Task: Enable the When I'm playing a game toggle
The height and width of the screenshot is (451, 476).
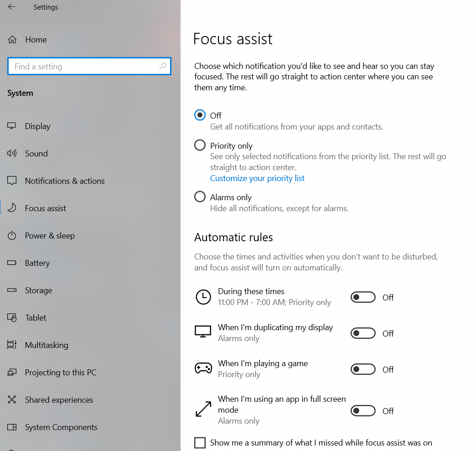Action: click(x=363, y=369)
